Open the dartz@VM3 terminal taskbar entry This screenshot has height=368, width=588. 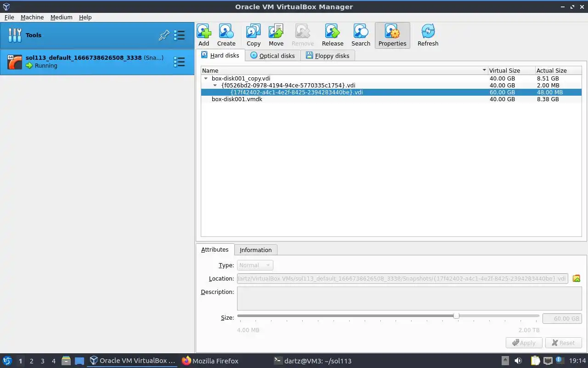[x=312, y=361]
